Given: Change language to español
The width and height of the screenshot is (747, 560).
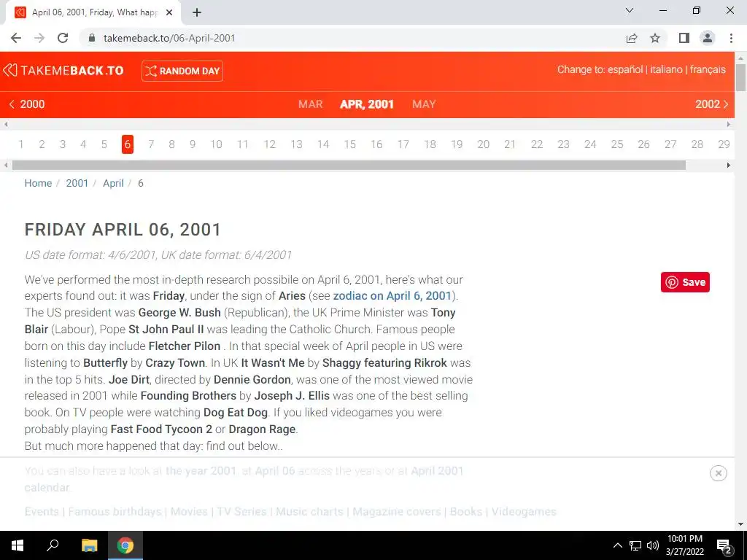Looking at the screenshot, I should (625, 69).
